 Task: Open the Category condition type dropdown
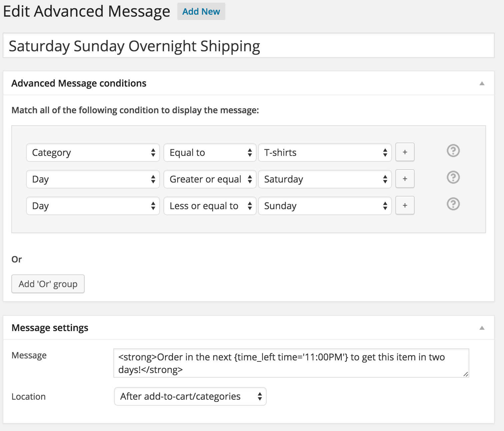93,153
